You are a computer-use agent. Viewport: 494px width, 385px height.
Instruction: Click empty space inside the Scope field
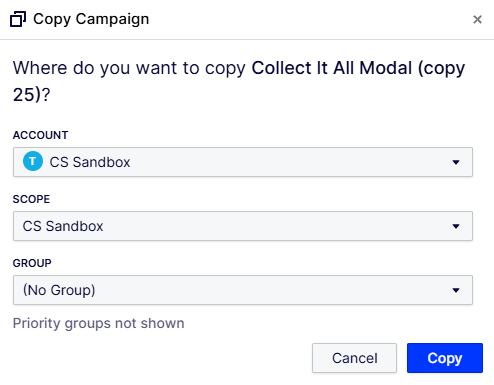tap(267, 226)
